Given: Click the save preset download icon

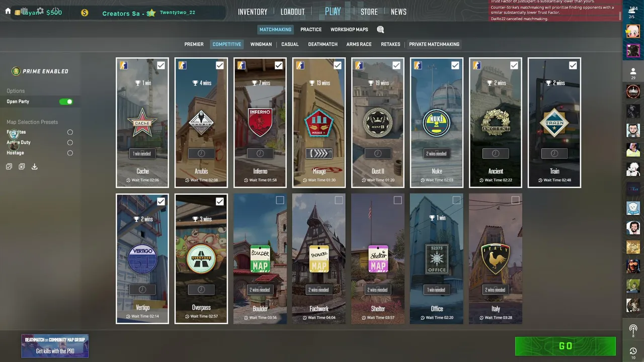Looking at the screenshot, I should coord(34,166).
